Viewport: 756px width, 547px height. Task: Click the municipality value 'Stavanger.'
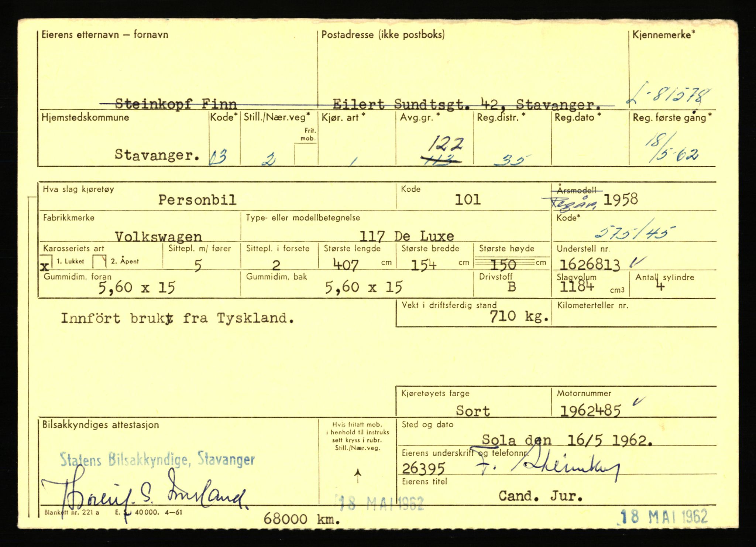pos(157,154)
